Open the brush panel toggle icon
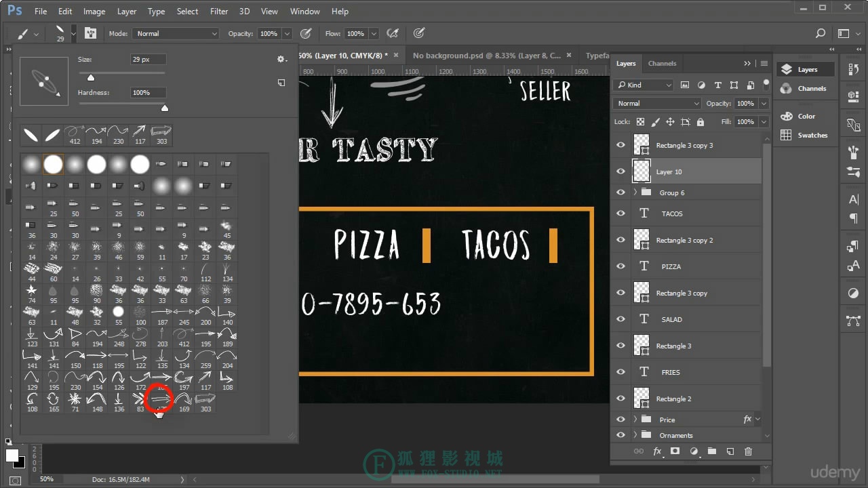The width and height of the screenshot is (868, 488). tap(90, 33)
